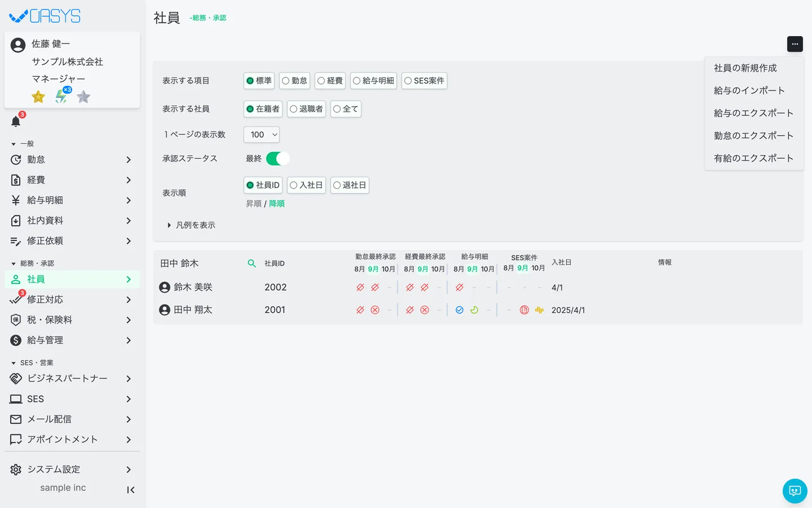Choose 有給のエクスポート from the menu
Screen dimensions: 812x508
tap(754, 159)
